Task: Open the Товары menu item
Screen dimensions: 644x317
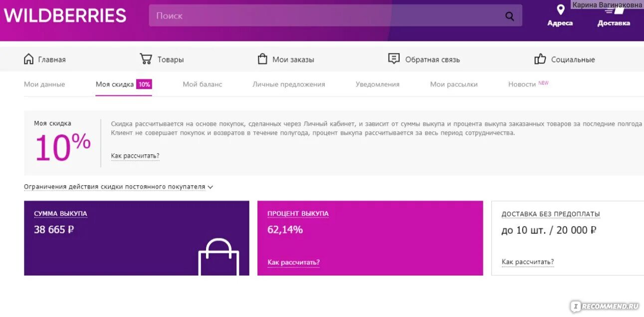Action: (171, 59)
